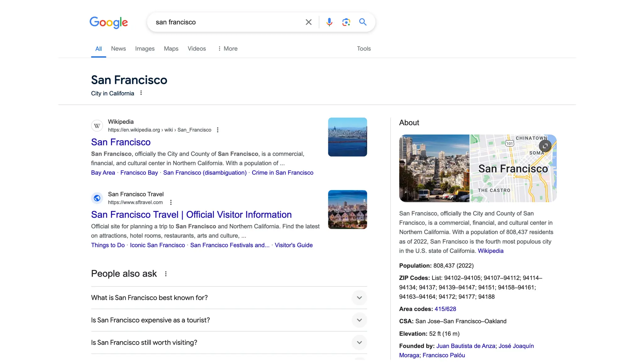Expand the map in About panel
Viewport: 644px width, 362px height.
coord(545,146)
